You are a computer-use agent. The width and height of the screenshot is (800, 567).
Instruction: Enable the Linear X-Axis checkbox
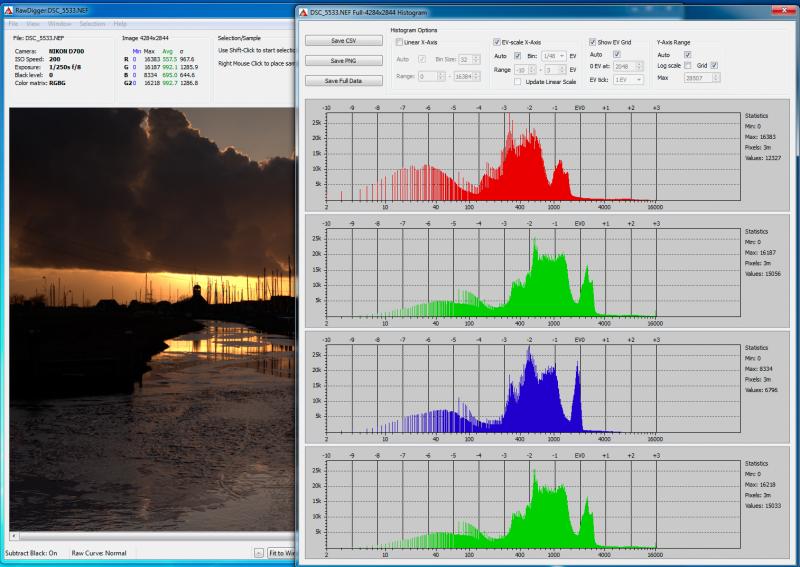coord(399,42)
